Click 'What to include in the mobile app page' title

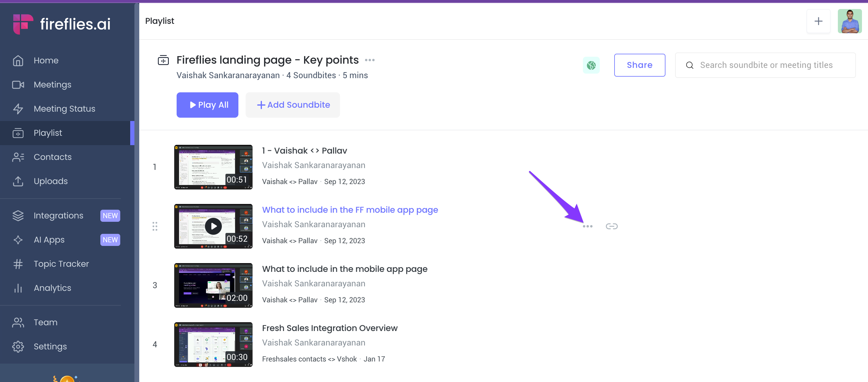[x=344, y=269]
